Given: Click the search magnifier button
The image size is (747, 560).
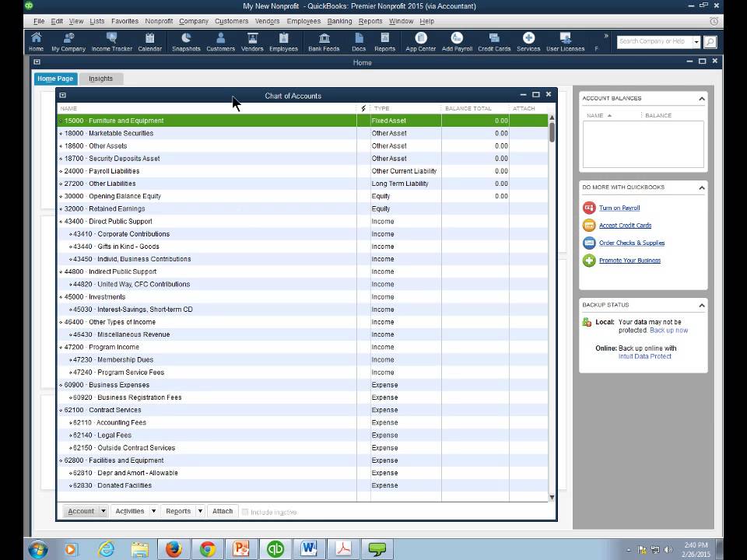Looking at the screenshot, I should coord(710,42).
